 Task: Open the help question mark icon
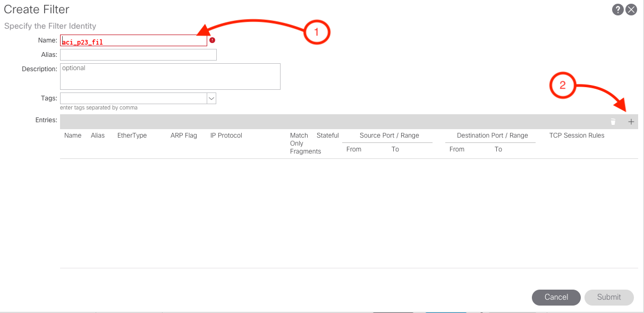pos(617,10)
